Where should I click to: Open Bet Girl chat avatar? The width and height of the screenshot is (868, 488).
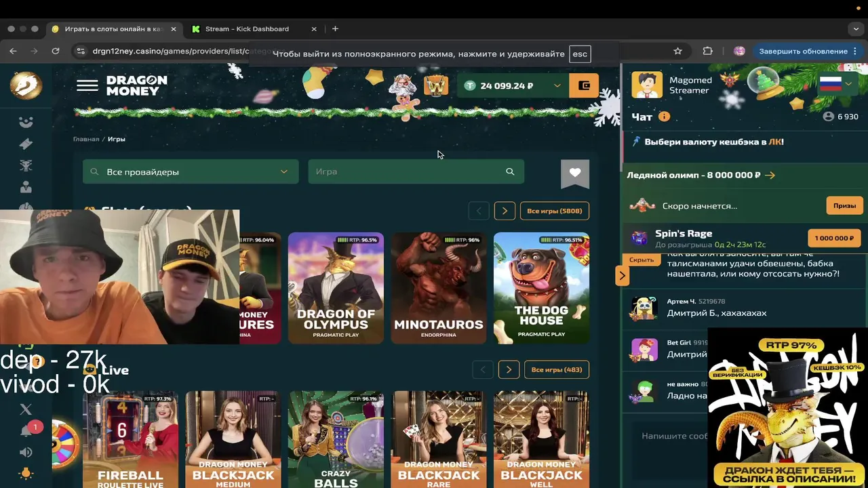644,349
